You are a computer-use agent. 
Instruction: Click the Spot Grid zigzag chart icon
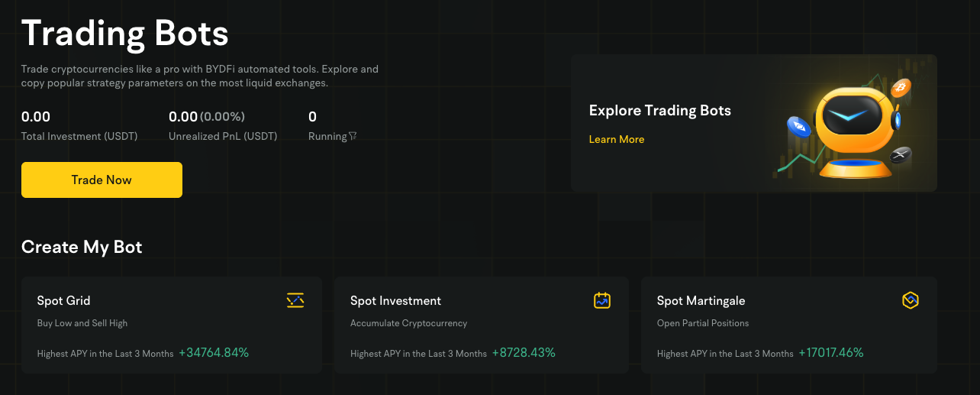click(x=295, y=300)
